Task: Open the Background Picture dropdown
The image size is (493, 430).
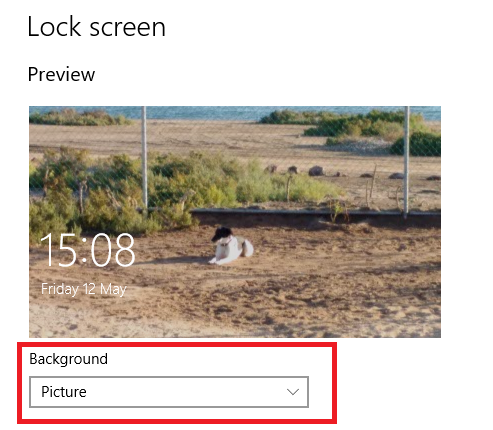Action: [169, 392]
